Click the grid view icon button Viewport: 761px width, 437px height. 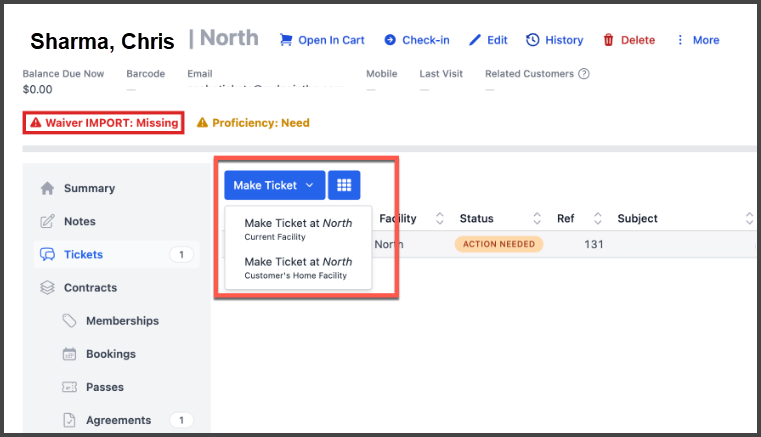(344, 185)
